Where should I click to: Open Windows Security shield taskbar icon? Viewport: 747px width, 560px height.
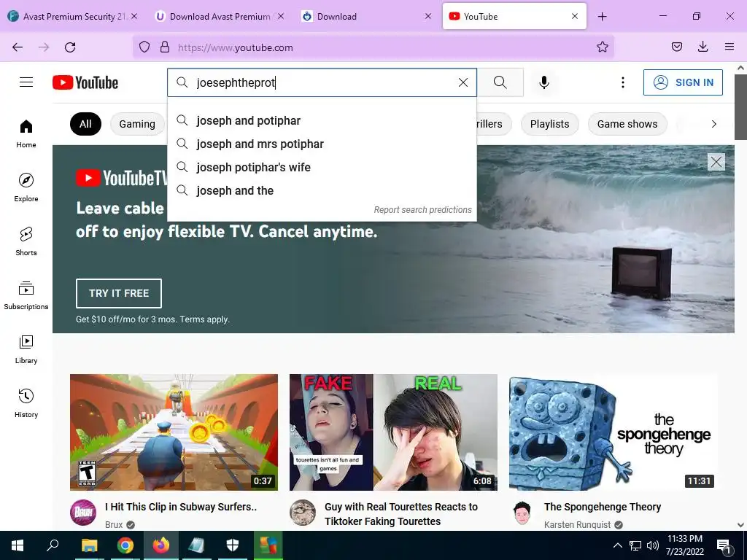tap(233, 545)
